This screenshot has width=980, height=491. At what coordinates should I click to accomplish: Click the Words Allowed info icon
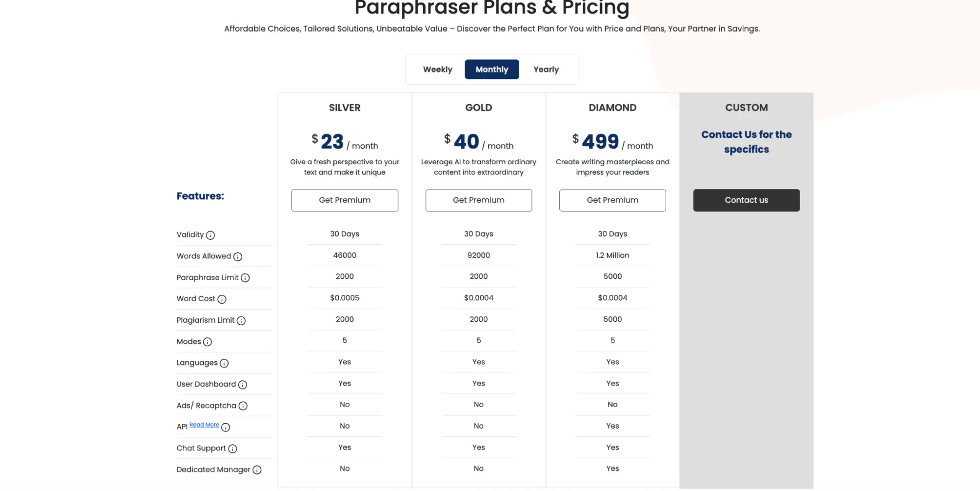(238, 257)
